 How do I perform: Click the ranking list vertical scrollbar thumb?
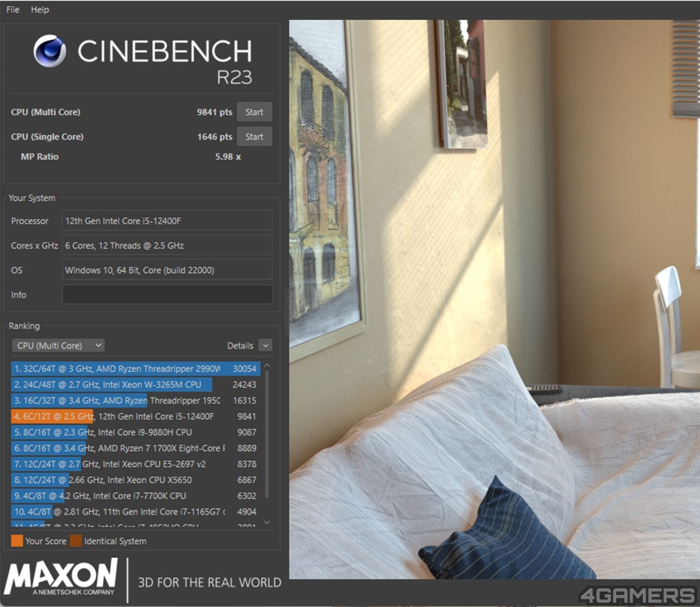(x=267, y=435)
